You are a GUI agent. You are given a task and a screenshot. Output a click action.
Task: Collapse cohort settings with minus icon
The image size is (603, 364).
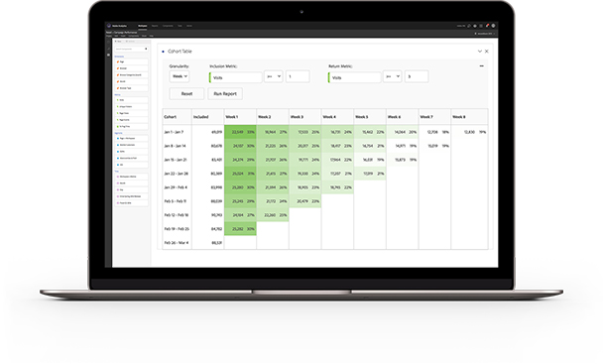click(x=481, y=66)
